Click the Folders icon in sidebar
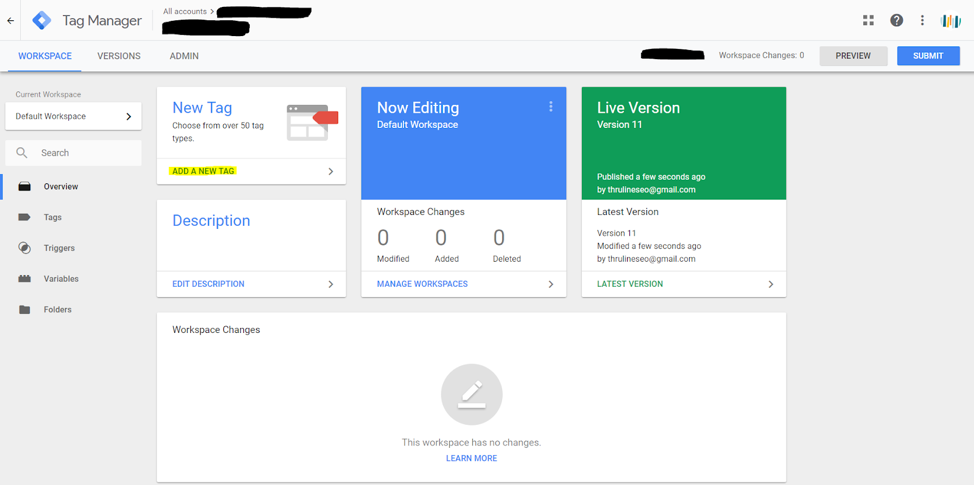 (25, 309)
